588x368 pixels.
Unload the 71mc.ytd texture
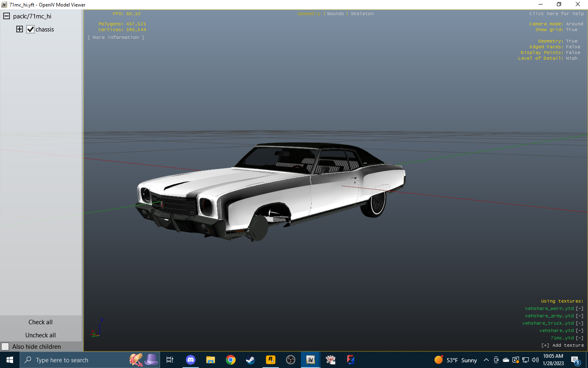(x=579, y=338)
